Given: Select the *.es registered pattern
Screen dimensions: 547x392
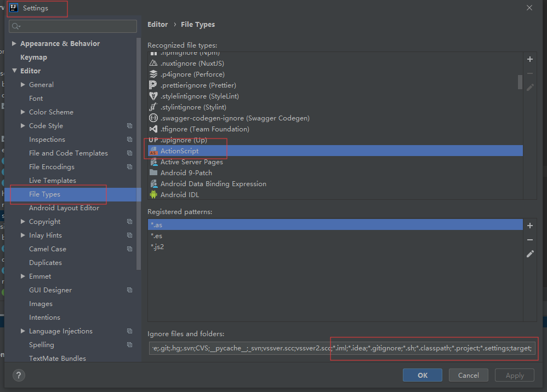Looking at the screenshot, I should point(335,236).
